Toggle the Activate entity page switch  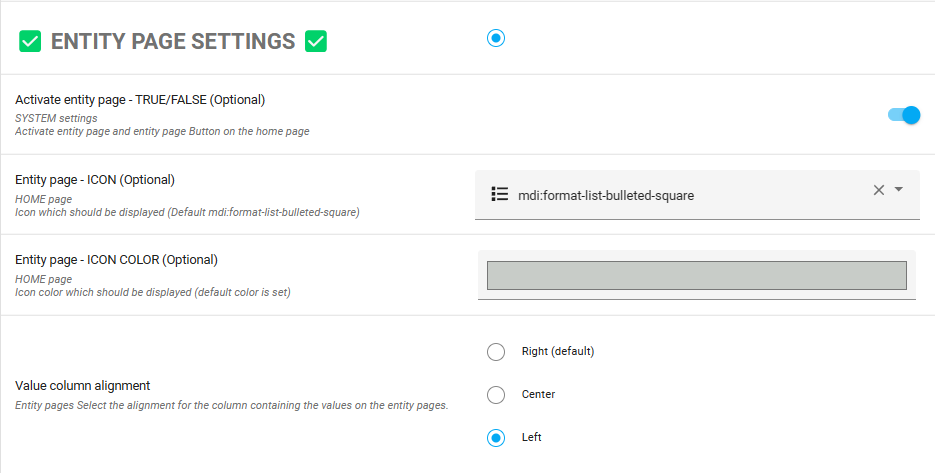pos(904,115)
